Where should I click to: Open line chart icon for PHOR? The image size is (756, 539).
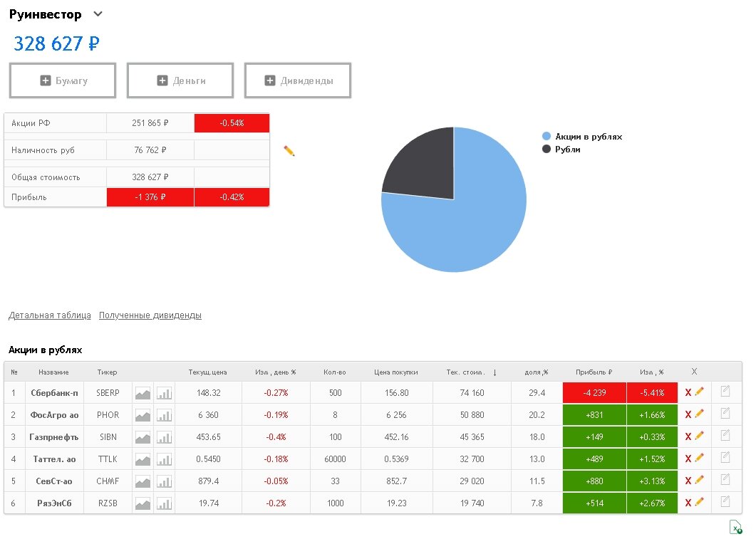point(143,415)
